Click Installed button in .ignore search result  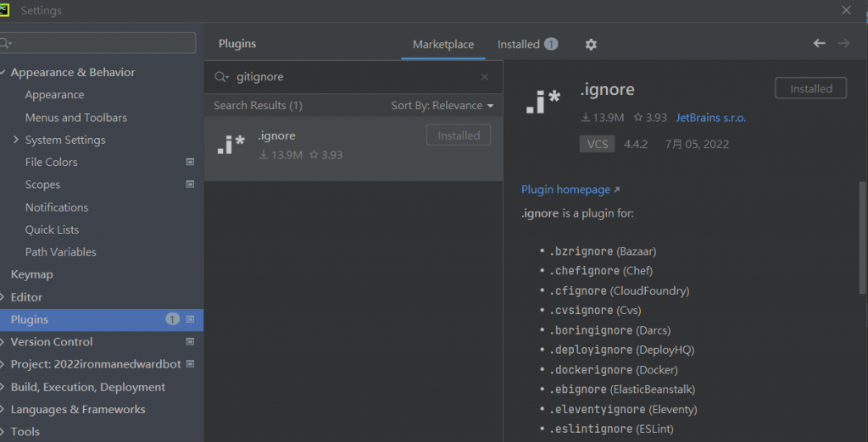click(x=459, y=135)
